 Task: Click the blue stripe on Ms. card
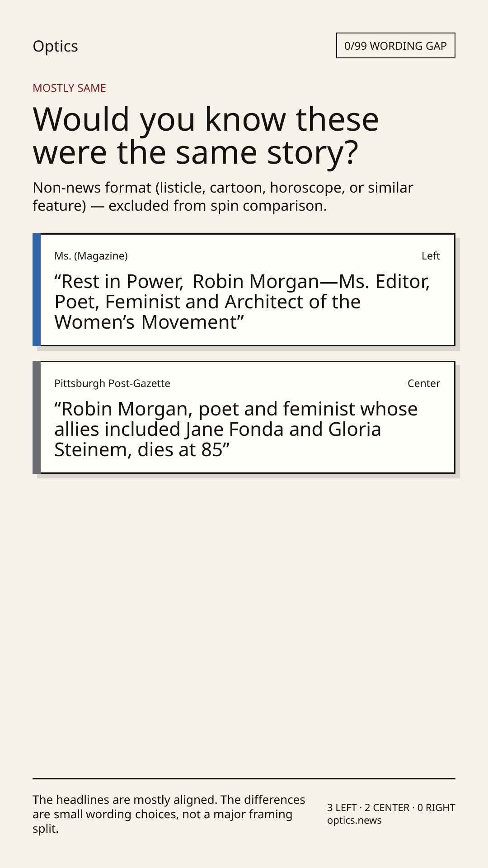coord(37,290)
